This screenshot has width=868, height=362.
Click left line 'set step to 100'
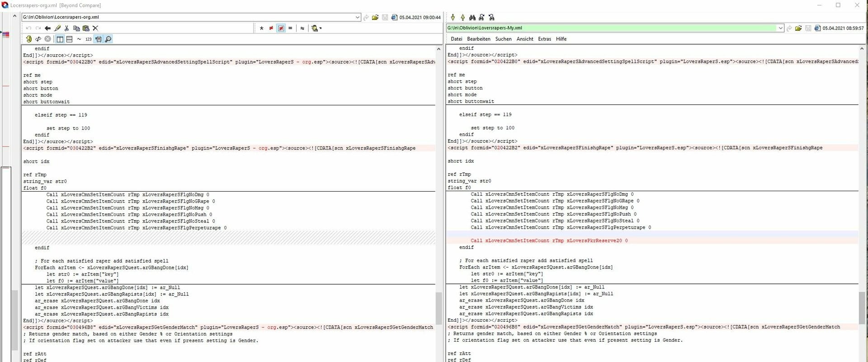68,128
